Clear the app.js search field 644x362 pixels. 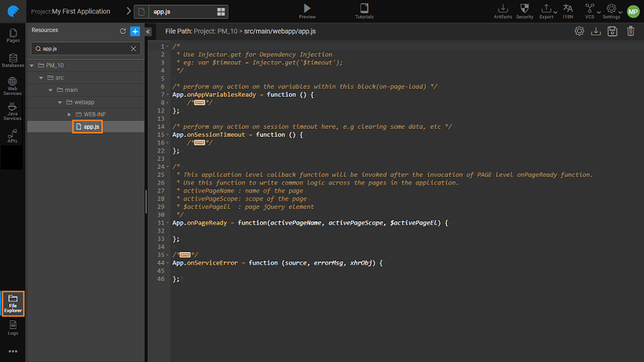(133, 48)
